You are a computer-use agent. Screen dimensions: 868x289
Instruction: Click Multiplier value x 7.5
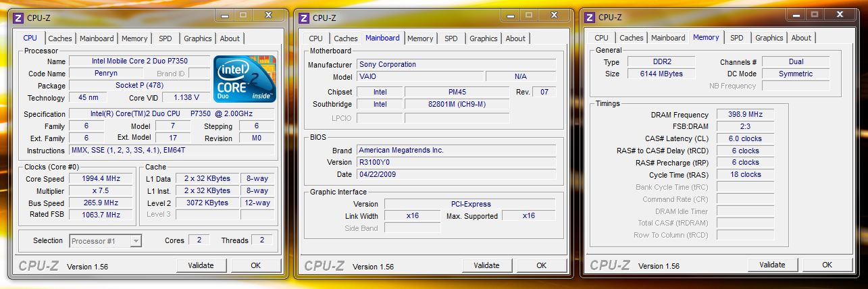tap(101, 191)
